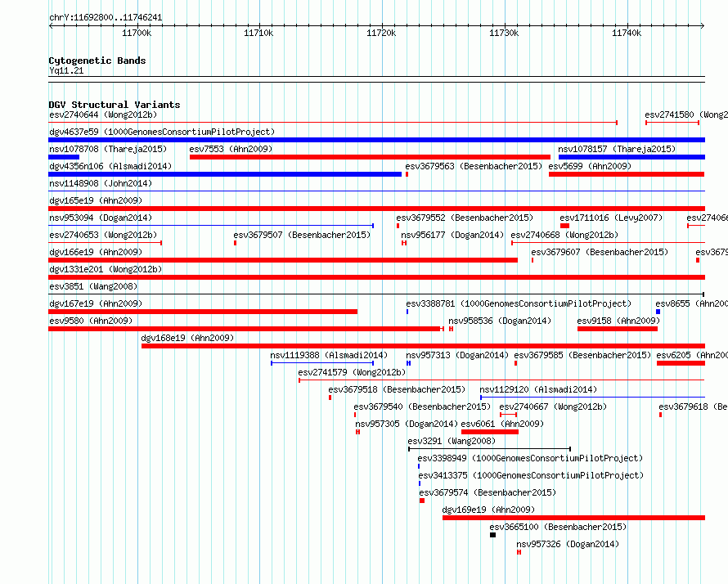Click esv3851 (Wang2008) label
728x584 pixels.
[93, 286]
